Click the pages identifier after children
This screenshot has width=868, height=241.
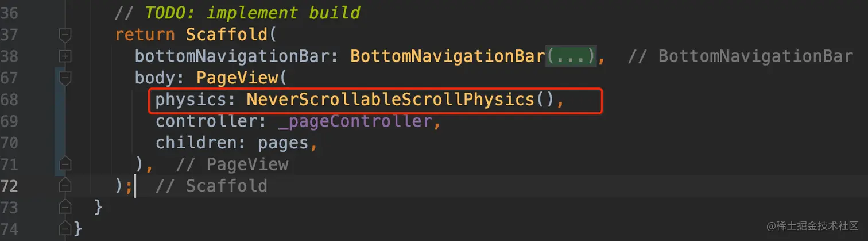click(x=284, y=143)
